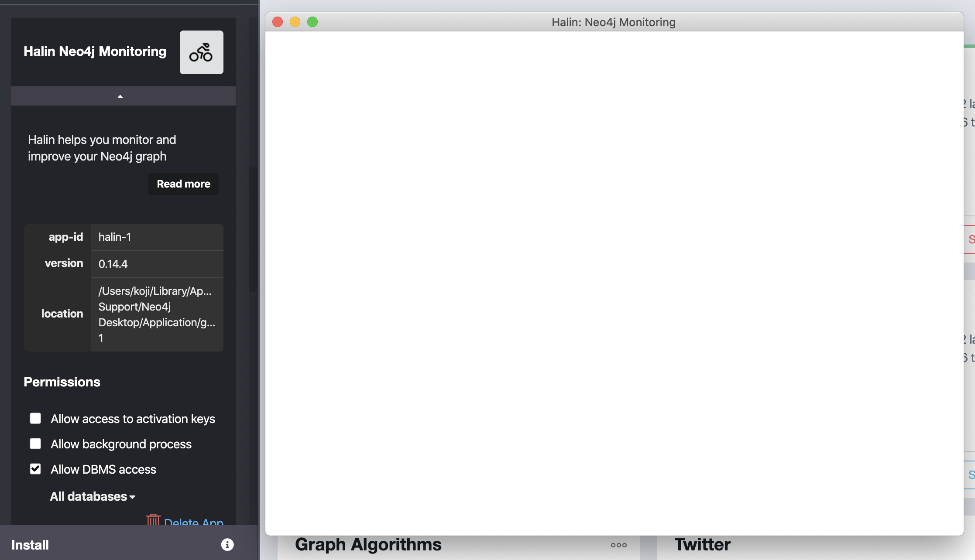Screen dimensions: 975x560
Task: Collapse Halin details using the up arrow
Action: (120, 96)
